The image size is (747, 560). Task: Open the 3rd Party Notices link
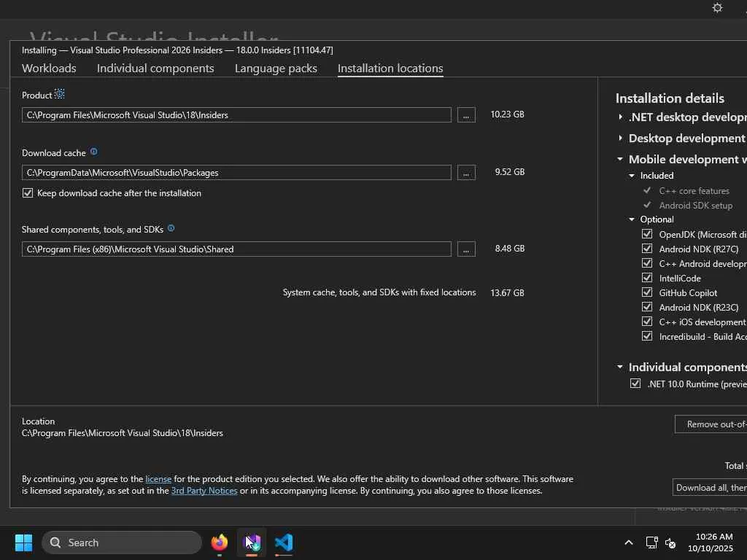point(204,491)
